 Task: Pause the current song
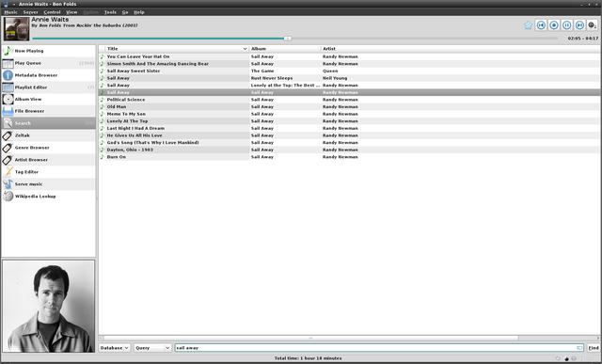coord(566,25)
